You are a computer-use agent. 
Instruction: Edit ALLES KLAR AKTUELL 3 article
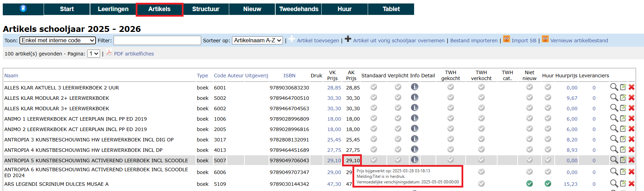[x=623, y=87]
